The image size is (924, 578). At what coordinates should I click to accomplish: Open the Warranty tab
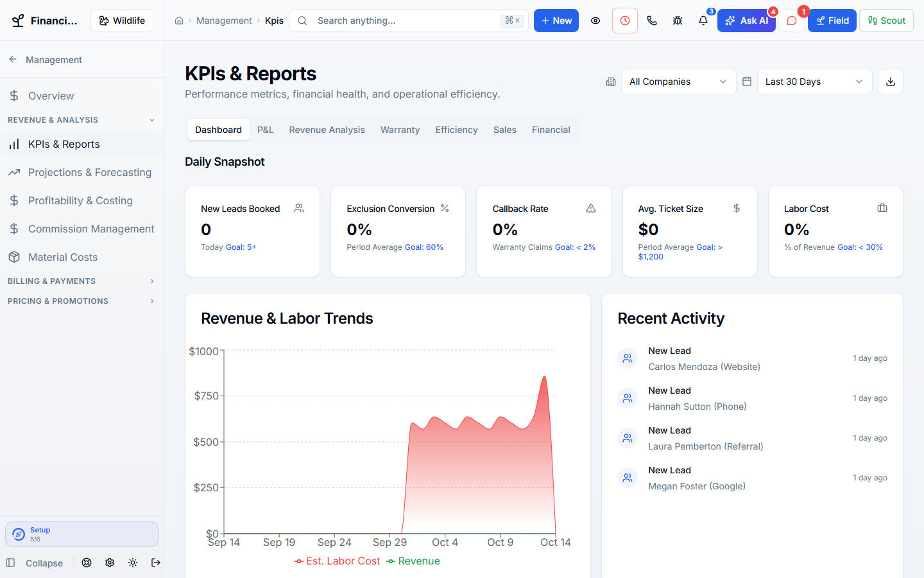pyautogui.click(x=400, y=130)
